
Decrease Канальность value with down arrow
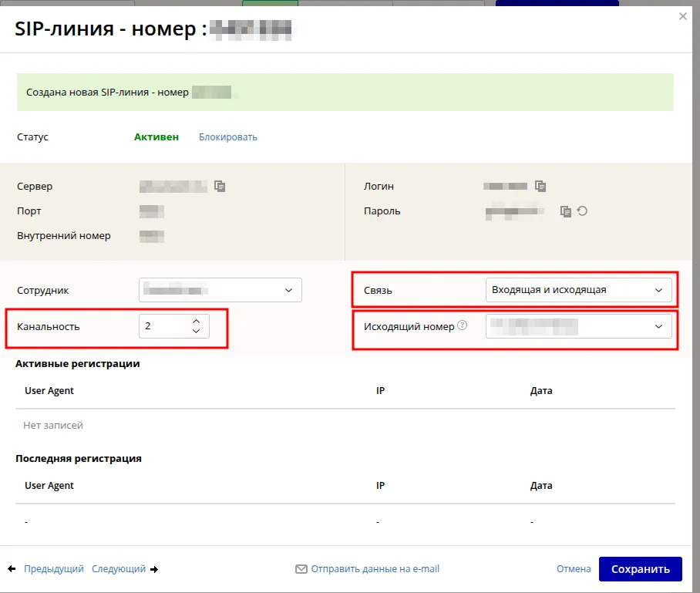click(196, 332)
